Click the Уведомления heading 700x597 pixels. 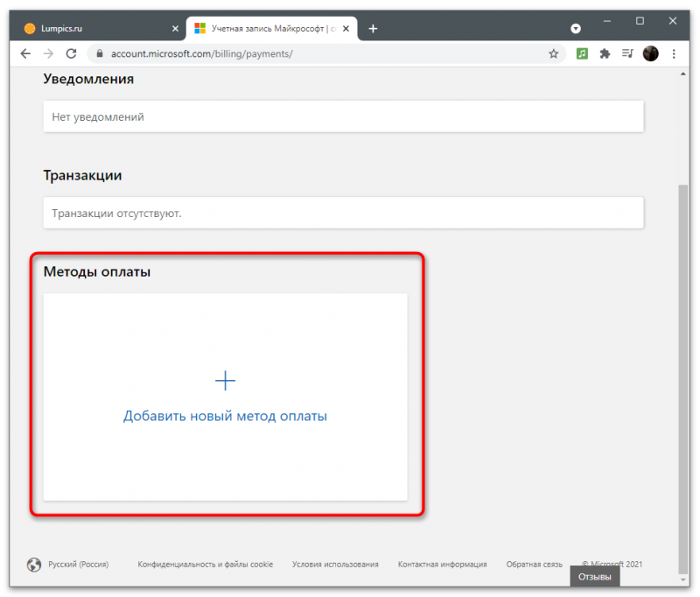coord(88,79)
